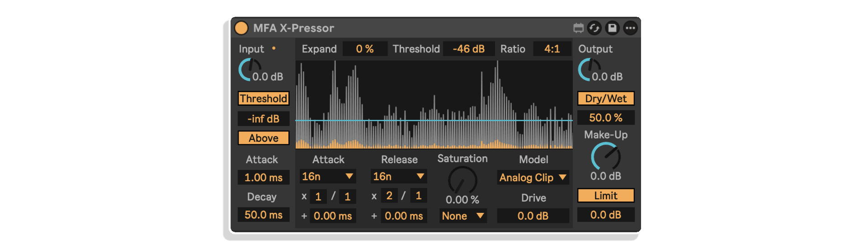Click the Ratio label
The height and width of the screenshot is (249, 868).
[513, 49]
